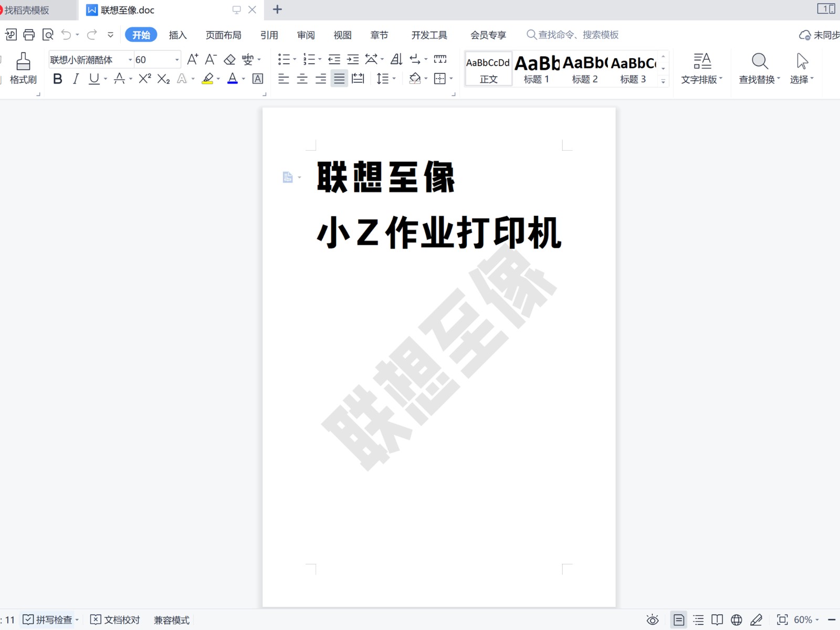Image resolution: width=840 pixels, height=630 pixels.
Task: Click the Select (选择) tool
Action: click(x=802, y=68)
